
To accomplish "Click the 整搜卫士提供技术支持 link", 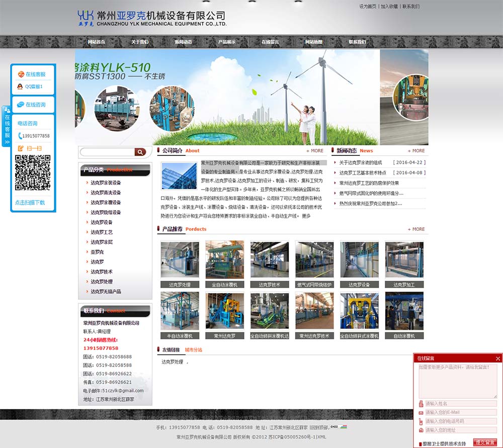I will [x=444, y=444].
